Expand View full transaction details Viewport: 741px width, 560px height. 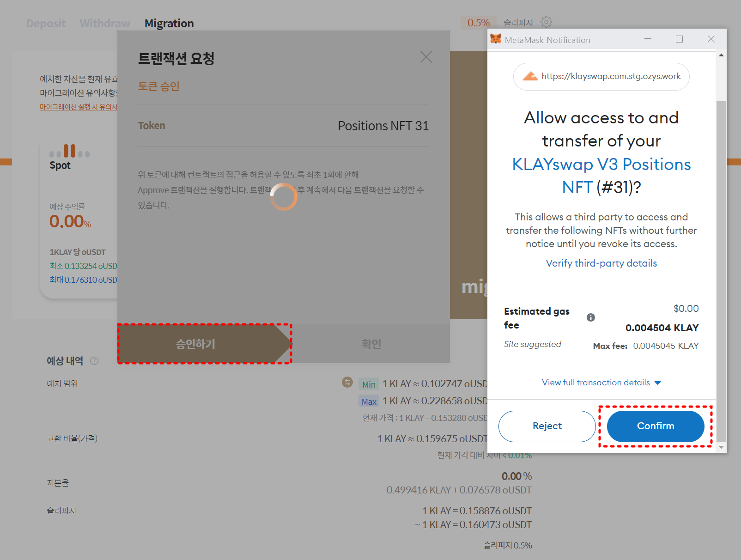[601, 383]
